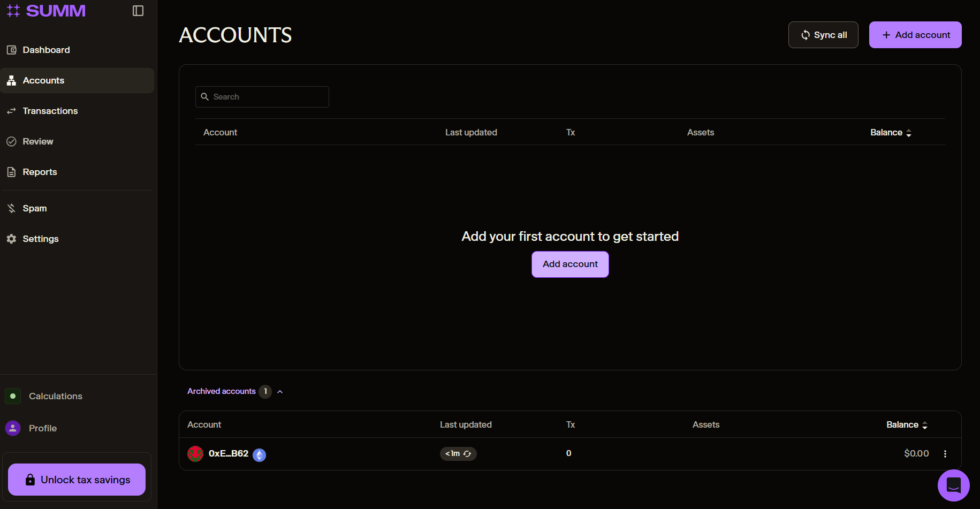The width and height of the screenshot is (980, 509).
Task: Click inside the Search field
Action: coord(262,96)
